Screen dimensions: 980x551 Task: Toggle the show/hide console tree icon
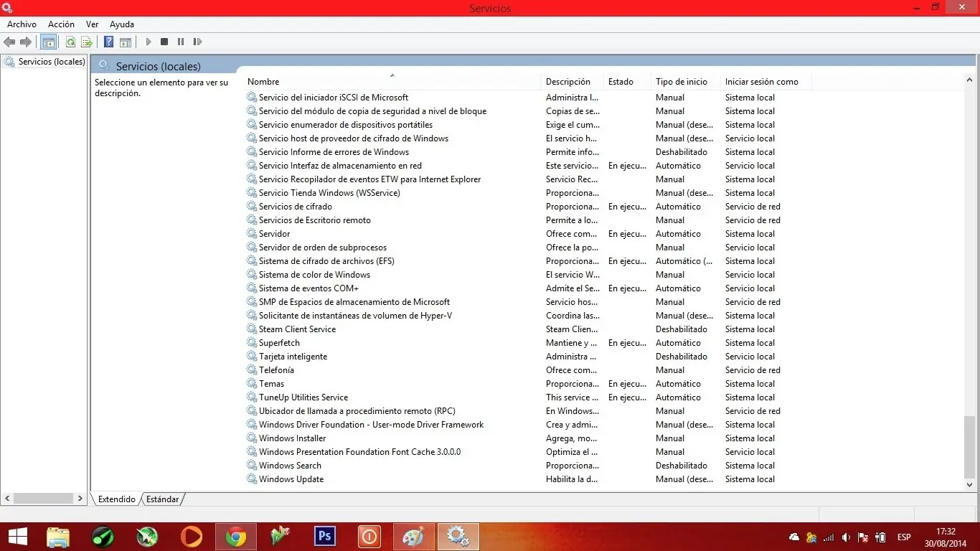click(48, 42)
